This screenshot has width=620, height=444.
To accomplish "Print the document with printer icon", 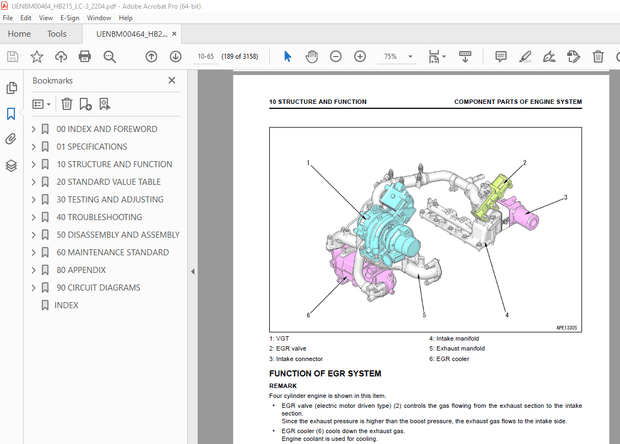I will coord(85,57).
